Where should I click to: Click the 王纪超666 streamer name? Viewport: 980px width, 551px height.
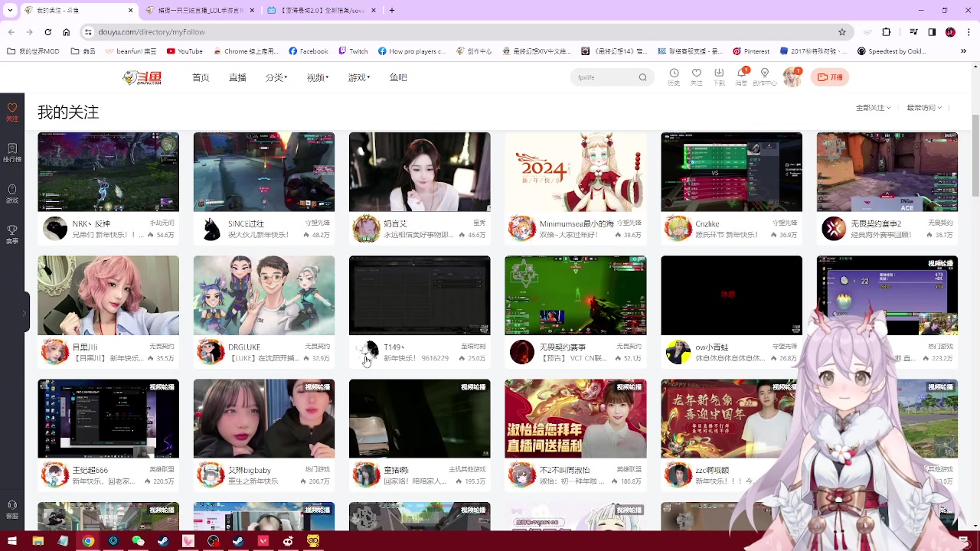coord(90,471)
